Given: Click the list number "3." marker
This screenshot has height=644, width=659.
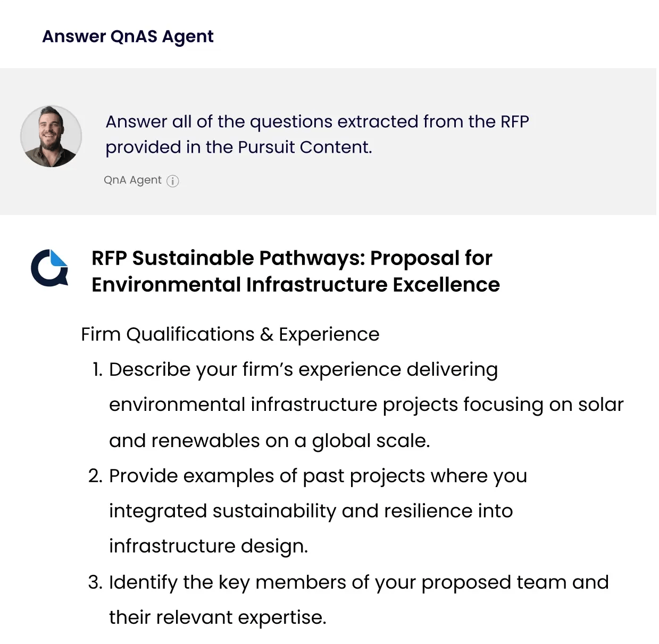Looking at the screenshot, I should [96, 582].
